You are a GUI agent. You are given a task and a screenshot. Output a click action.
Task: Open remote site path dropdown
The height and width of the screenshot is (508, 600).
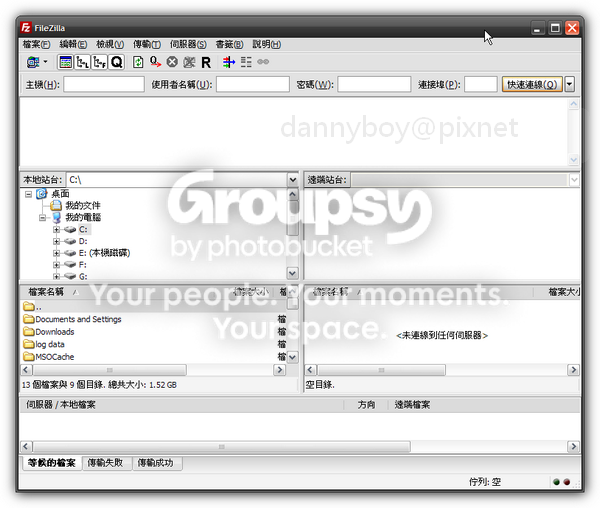point(574,180)
